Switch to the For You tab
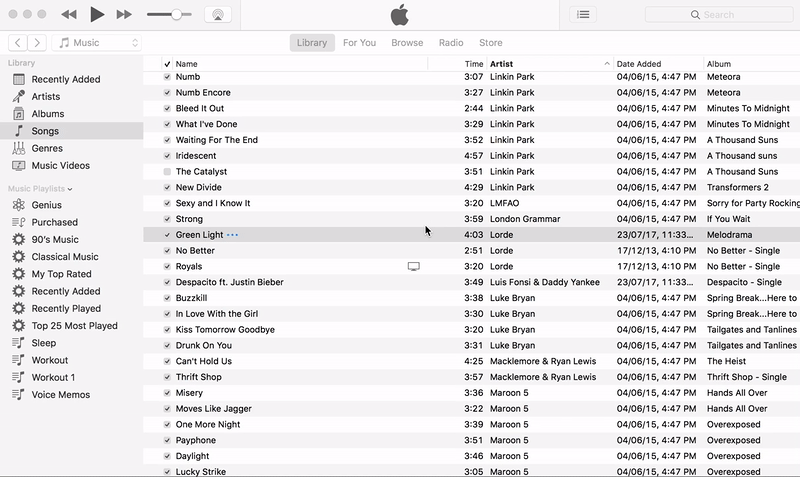Image resolution: width=800 pixels, height=477 pixels. point(359,43)
